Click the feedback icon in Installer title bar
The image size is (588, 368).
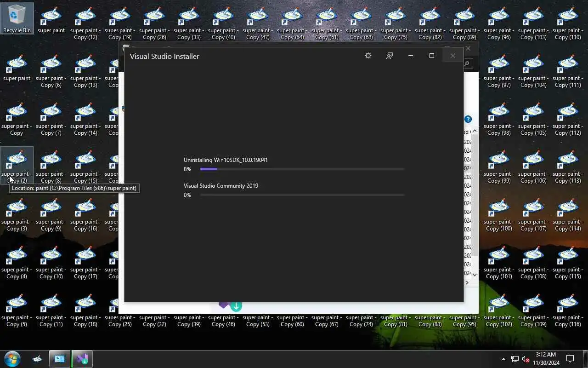click(x=390, y=56)
